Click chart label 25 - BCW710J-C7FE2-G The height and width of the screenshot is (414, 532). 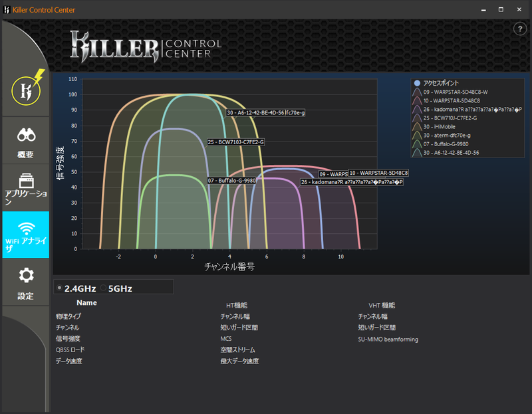(236, 142)
